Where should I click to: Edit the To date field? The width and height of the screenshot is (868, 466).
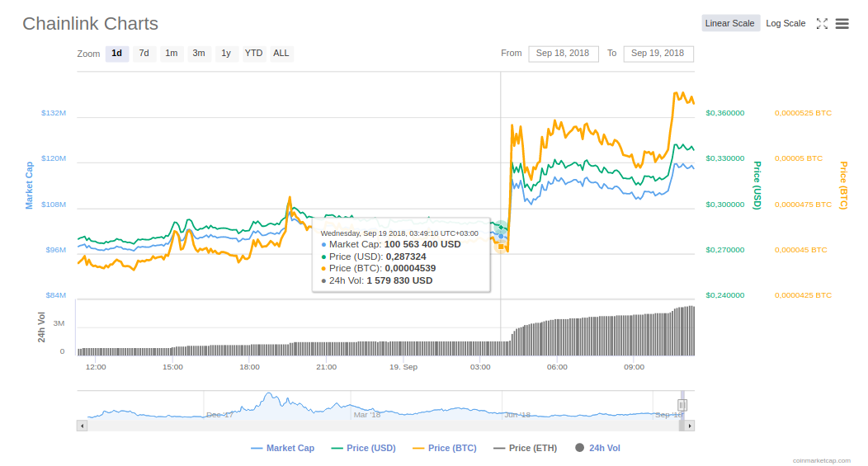[658, 54]
